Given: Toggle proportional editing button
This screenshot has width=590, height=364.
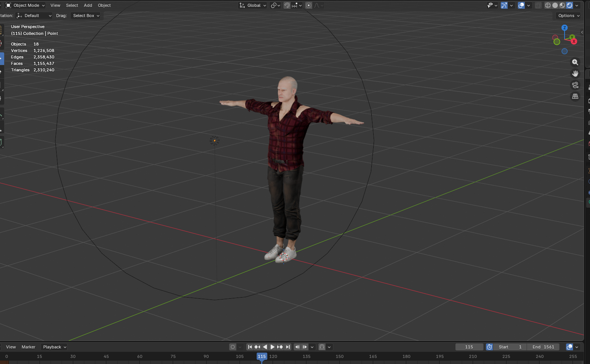Looking at the screenshot, I should tap(309, 6).
